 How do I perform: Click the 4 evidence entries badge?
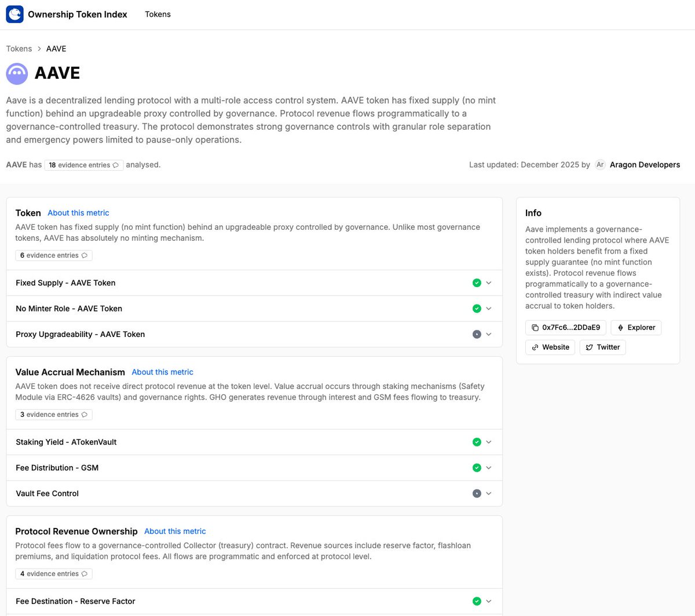pos(54,574)
